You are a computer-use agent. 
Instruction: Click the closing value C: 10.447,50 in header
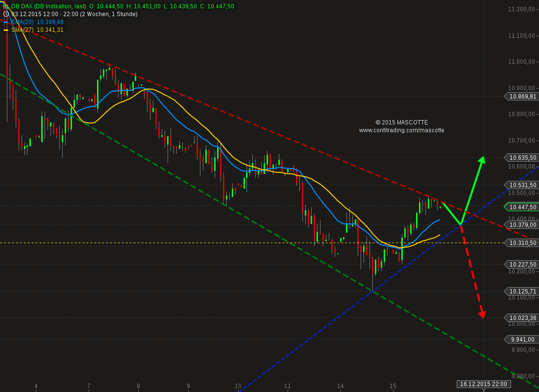tap(216, 6)
